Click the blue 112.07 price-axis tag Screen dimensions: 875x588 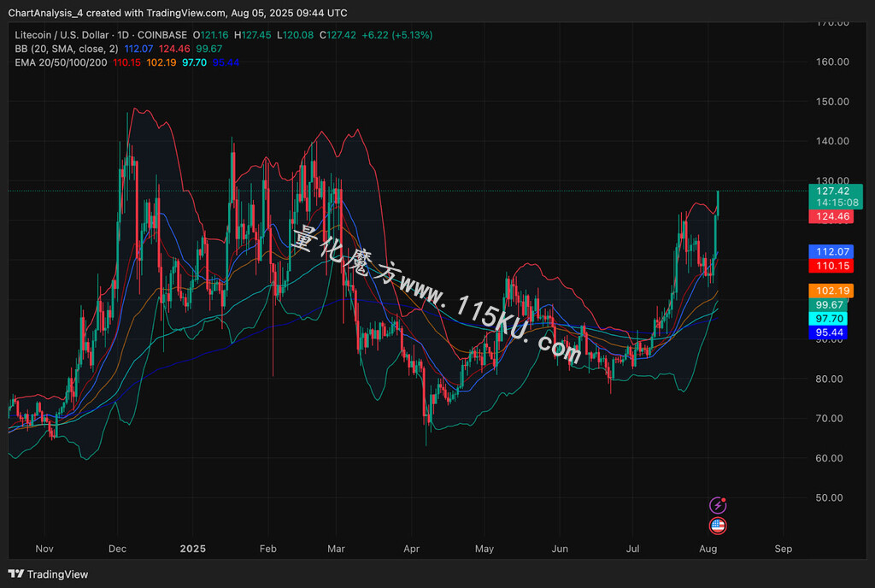coord(831,252)
